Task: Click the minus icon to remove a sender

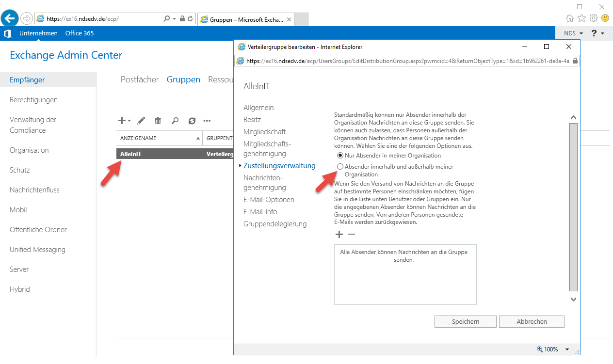Action: pyautogui.click(x=352, y=235)
